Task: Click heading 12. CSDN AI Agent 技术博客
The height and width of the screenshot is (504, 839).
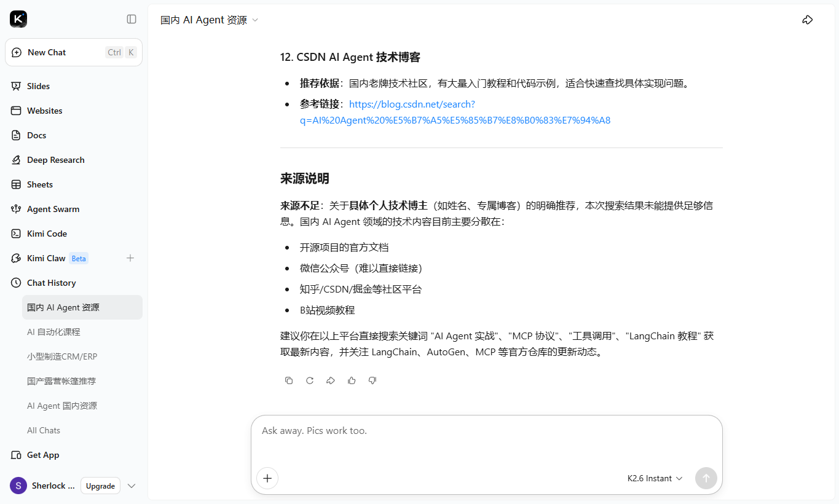Action: coord(350,57)
